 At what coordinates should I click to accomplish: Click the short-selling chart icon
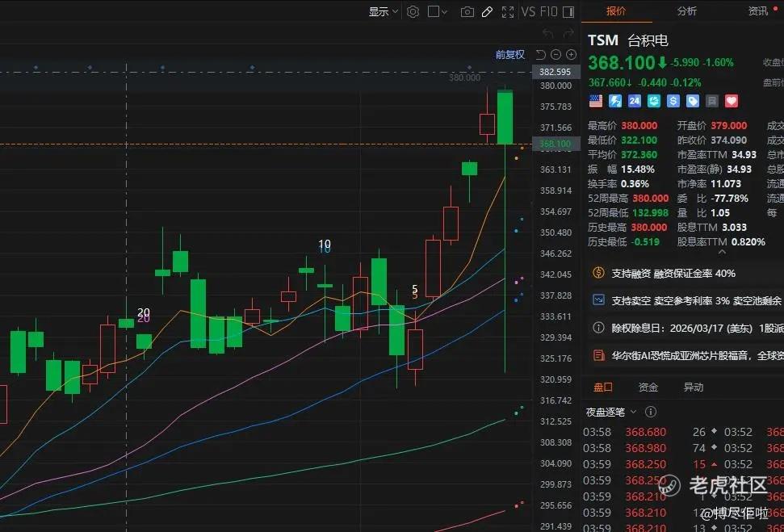click(x=598, y=300)
